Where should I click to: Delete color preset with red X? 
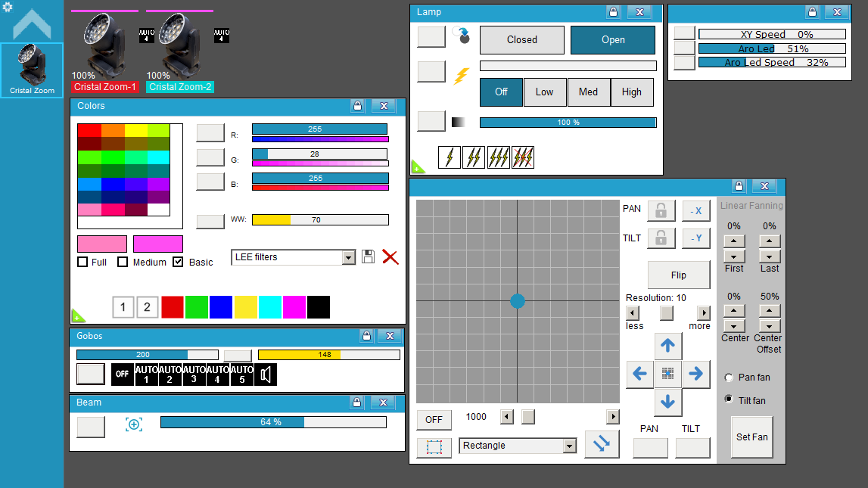(390, 257)
